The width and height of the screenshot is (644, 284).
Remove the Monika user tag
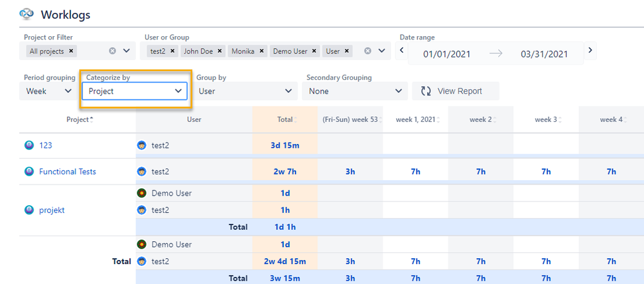pos(261,51)
